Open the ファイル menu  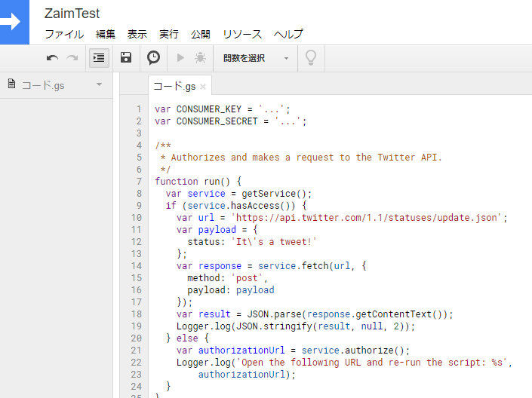64,34
